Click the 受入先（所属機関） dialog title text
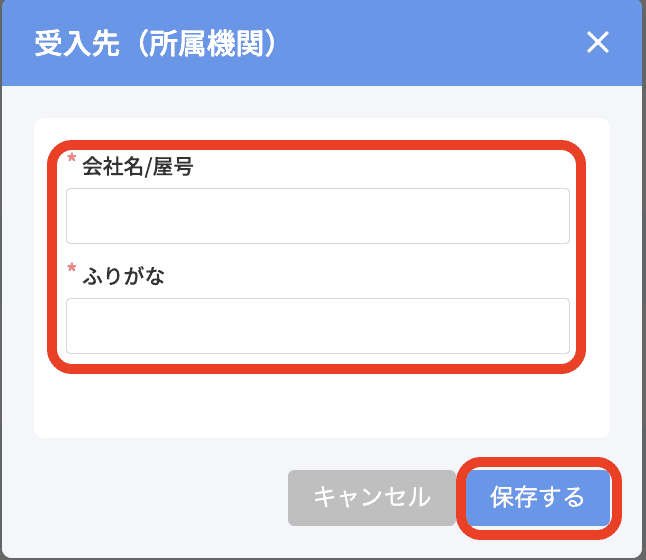 click(x=155, y=43)
